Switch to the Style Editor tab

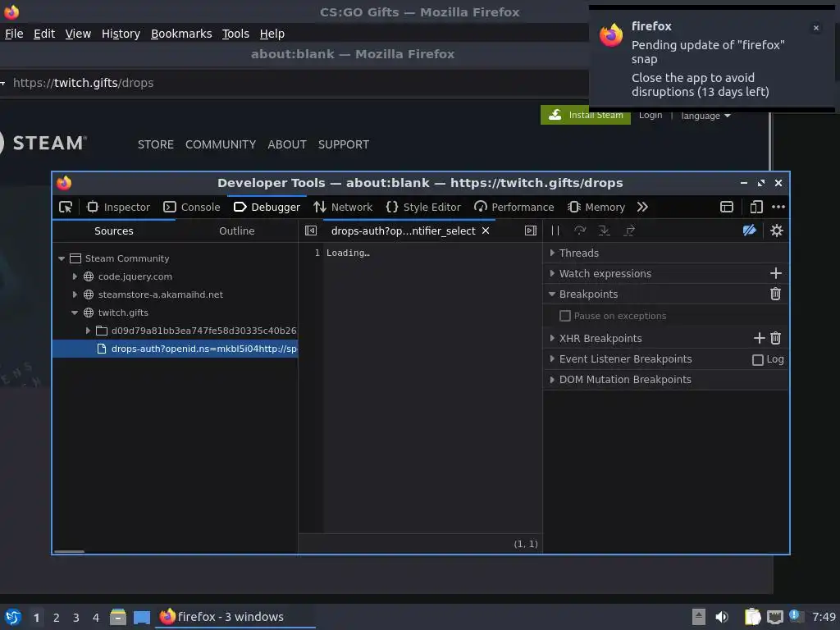[x=423, y=208]
